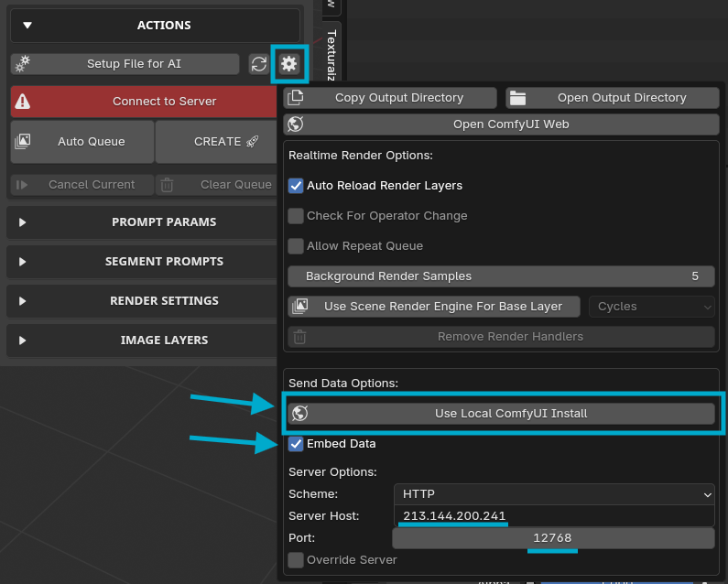Click the refresh arrows icon
This screenshot has width=728, height=584.
pyautogui.click(x=259, y=64)
